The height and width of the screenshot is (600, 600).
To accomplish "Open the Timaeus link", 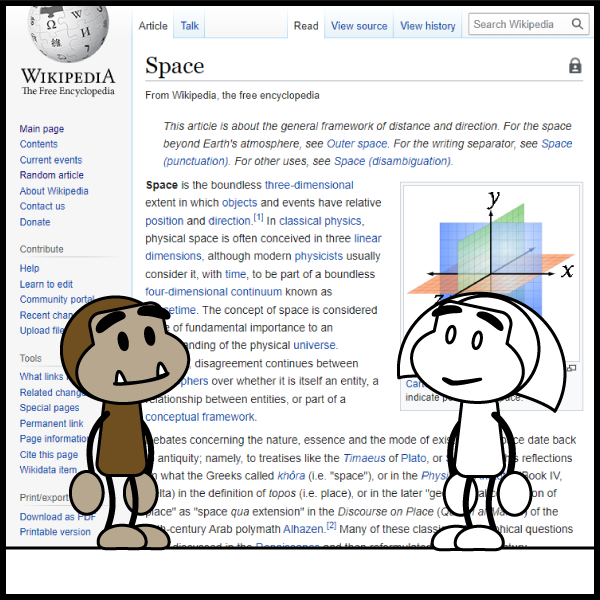I will pyautogui.click(x=364, y=458).
